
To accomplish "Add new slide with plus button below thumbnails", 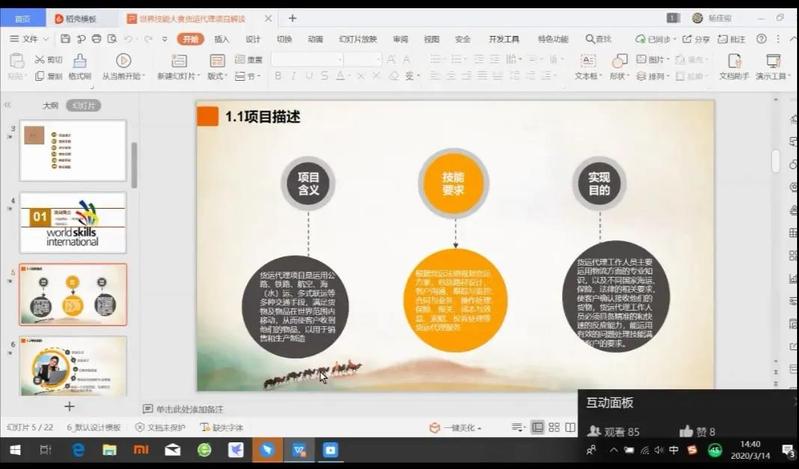I will (69, 406).
